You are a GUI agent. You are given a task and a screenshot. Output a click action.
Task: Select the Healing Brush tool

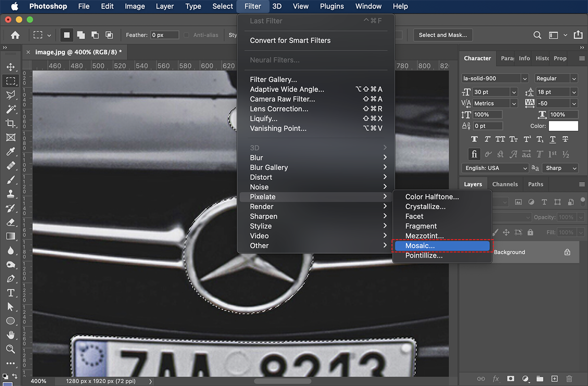(x=10, y=166)
